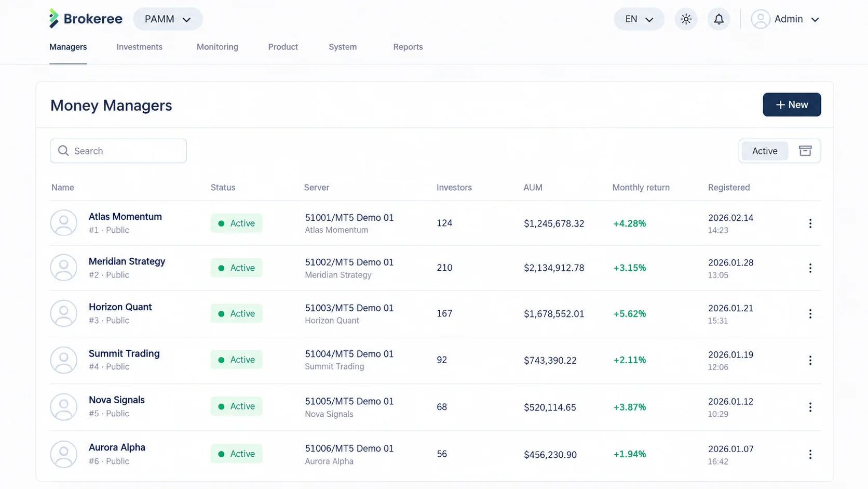Click the Active status badge of Nova Signals

point(236,406)
